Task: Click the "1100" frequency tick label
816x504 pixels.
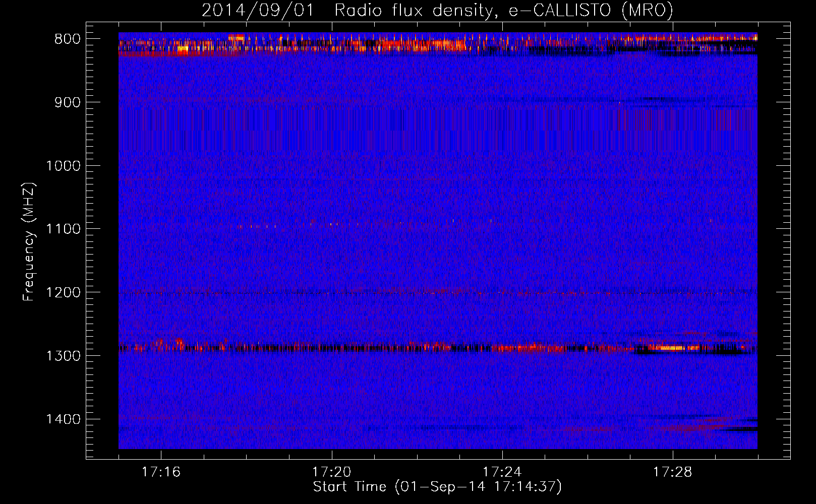Action: [x=63, y=229]
